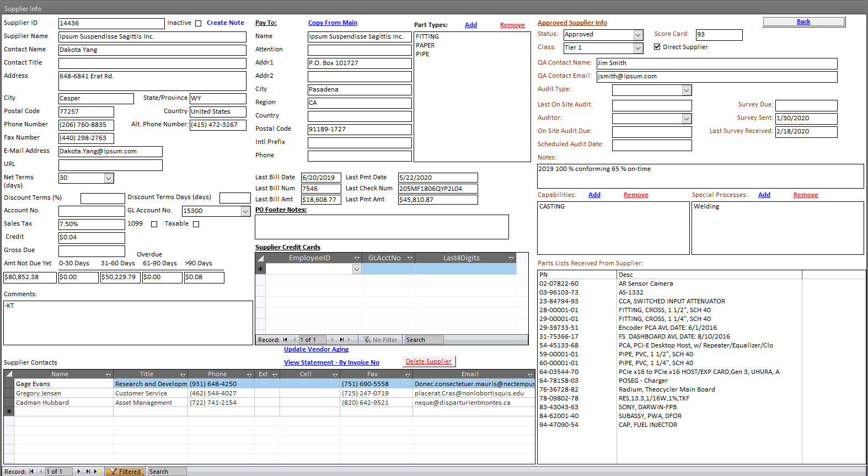Select Gregory Jensen contact name cell
Viewport: 868px width, 476px height.
coord(64,393)
